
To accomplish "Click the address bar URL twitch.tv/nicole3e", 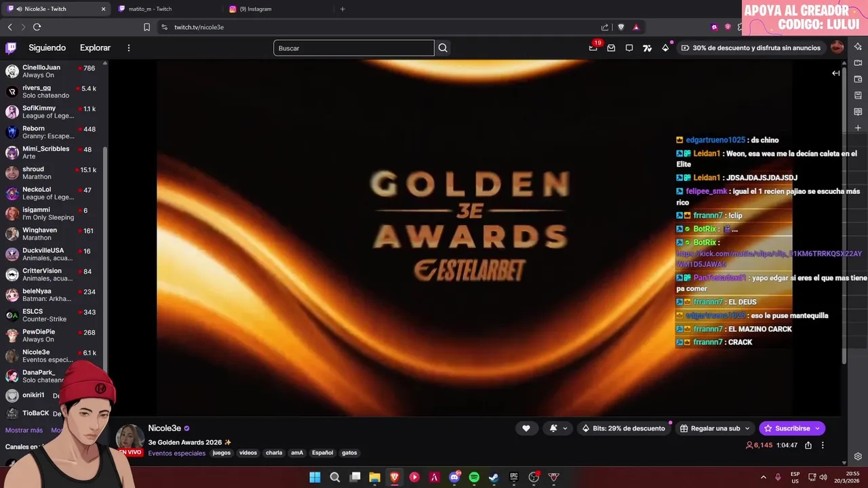I will (x=199, y=27).
